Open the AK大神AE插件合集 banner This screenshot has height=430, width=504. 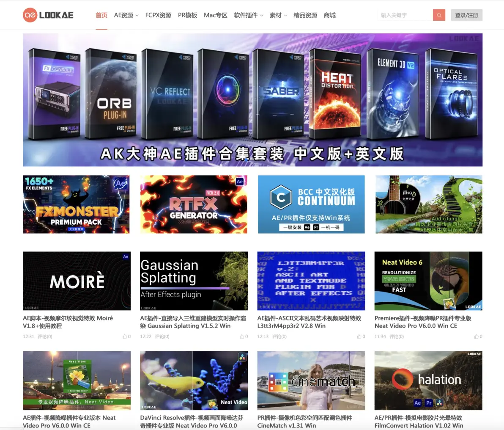coord(252,100)
